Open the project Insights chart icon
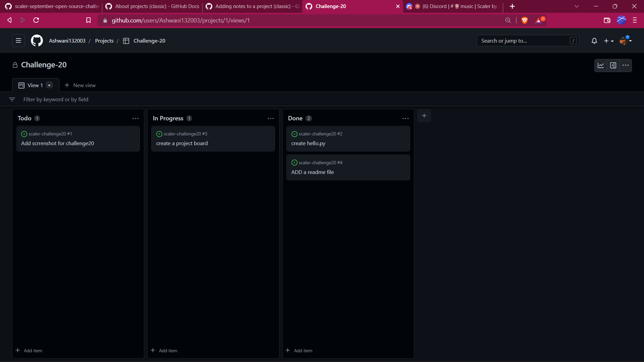Image resolution: width=644 pixels, height=362 pixels. (x=601, y=65)
